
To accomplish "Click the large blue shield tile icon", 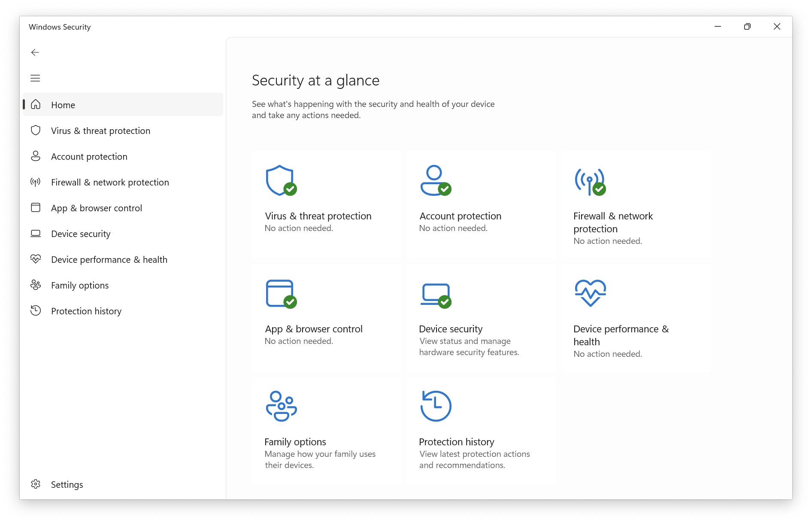I will coord(281,180).
